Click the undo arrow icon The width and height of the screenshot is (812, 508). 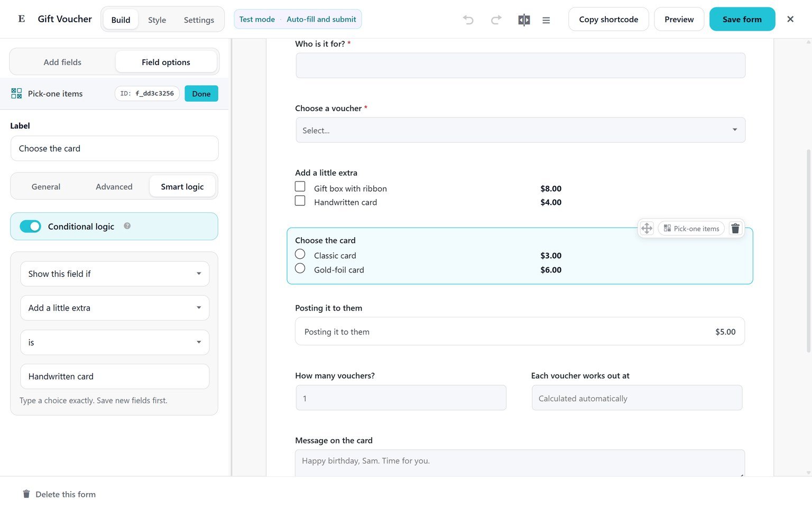click(468, 20)
